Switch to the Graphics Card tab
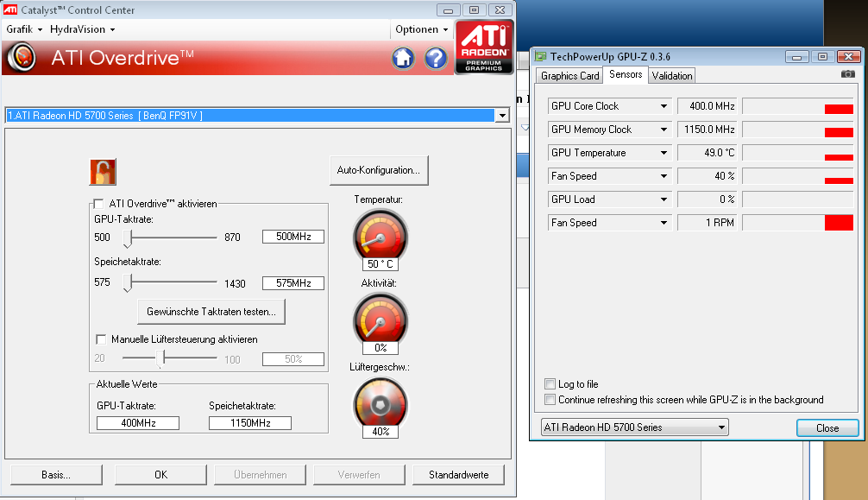868x500 pixels. [569, 75]
